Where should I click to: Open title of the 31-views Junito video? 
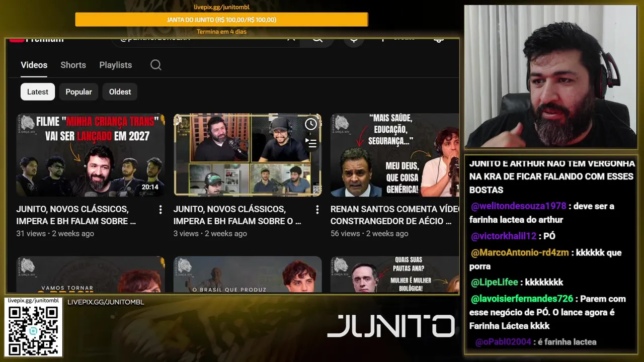pos(76,215)
